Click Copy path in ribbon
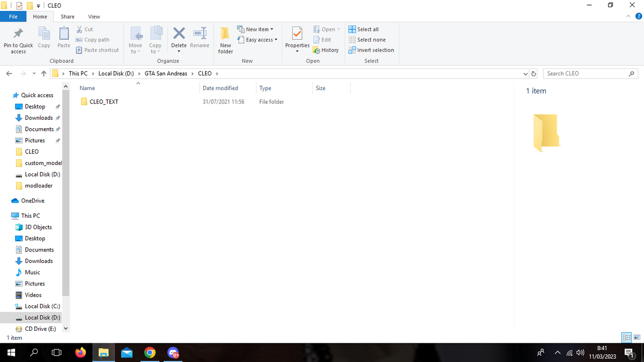The height and width of the screenshot is (362, 644). pos(93,40)
